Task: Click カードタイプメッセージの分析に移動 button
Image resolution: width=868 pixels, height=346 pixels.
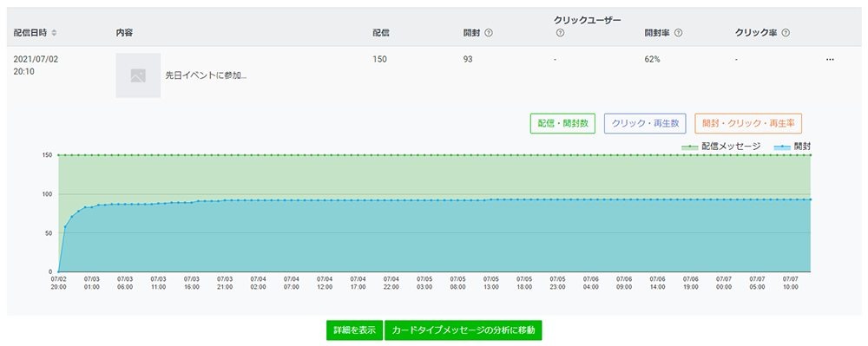Action: click(x=463, y=330)
